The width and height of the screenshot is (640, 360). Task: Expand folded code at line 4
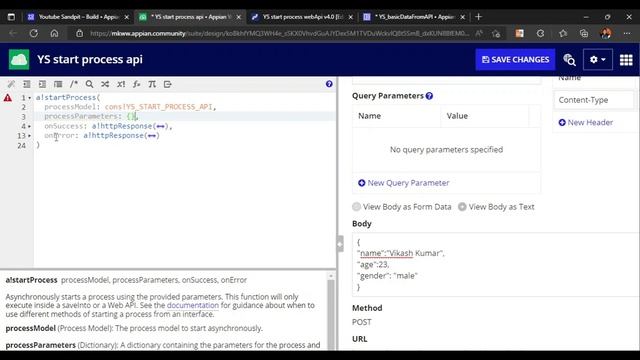(x=29, y=126)
